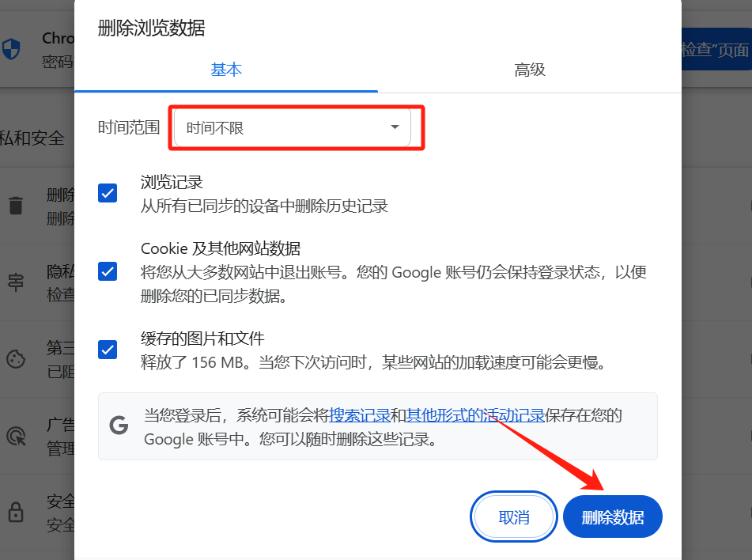The width and height of the screenshot is (752, 560).
Task: Click the dropdown arrow in the time range box
Action: [x=395, y=127]
